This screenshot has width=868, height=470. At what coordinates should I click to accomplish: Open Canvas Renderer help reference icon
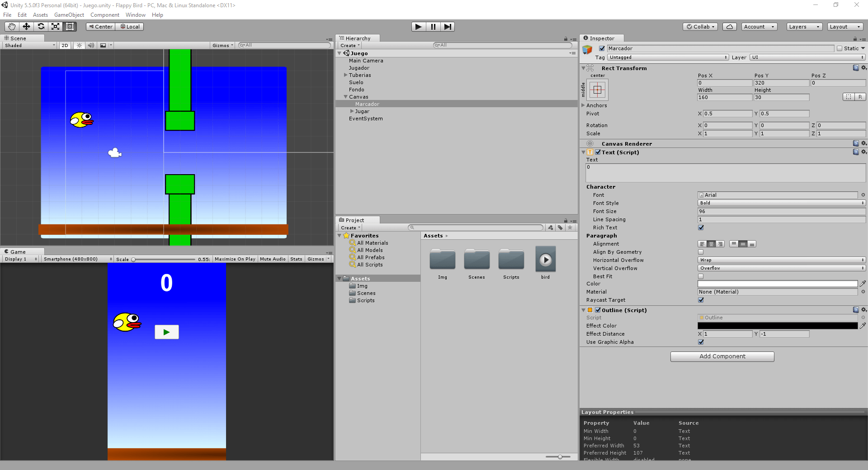coord(856,143)
